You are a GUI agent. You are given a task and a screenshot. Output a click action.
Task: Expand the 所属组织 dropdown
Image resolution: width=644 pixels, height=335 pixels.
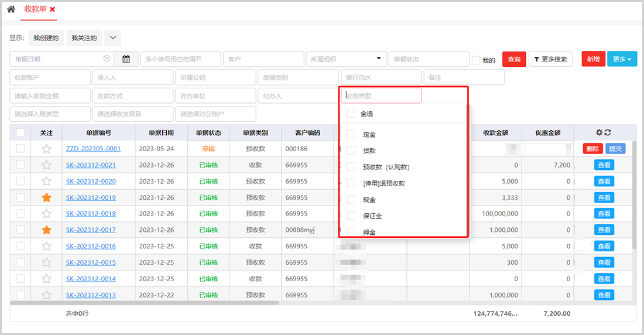click(378, 59)
